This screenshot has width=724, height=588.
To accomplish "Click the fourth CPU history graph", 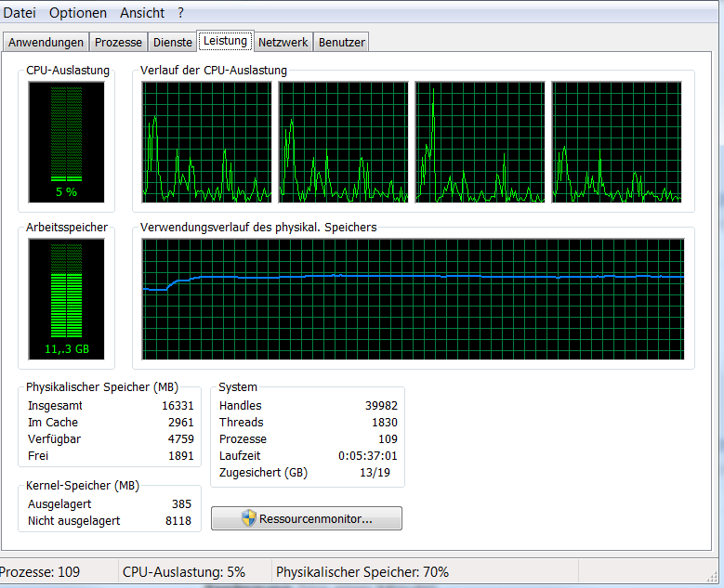I will click(617, 142).
